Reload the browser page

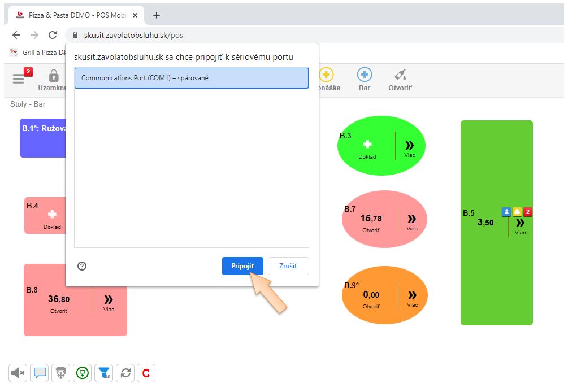(x=53, y=35)
